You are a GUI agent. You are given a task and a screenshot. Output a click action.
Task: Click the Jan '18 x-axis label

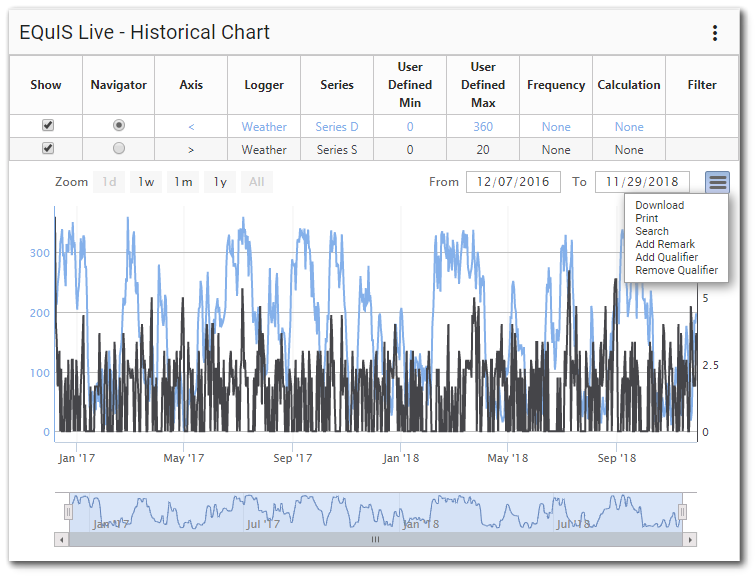[x=401, y=458]
